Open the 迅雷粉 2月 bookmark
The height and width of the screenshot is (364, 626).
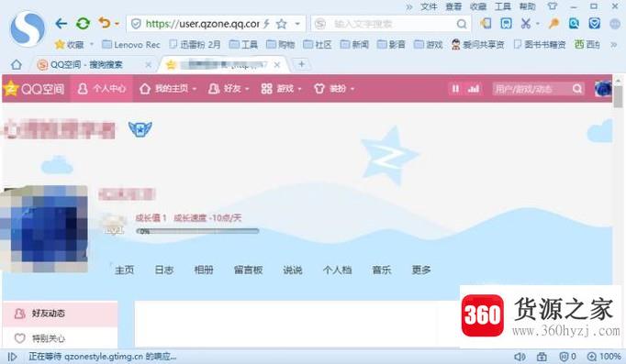point(195,44)
